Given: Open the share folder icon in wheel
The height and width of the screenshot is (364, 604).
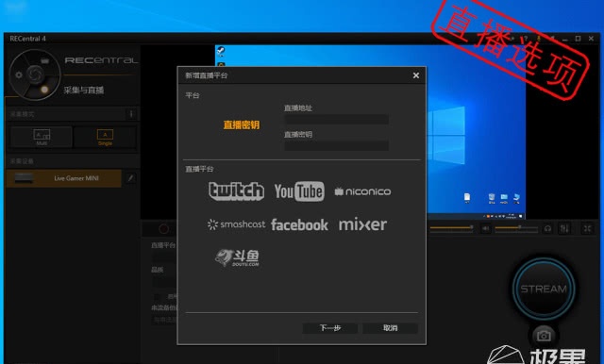Looking at the screenshot, I should point(44,60).
